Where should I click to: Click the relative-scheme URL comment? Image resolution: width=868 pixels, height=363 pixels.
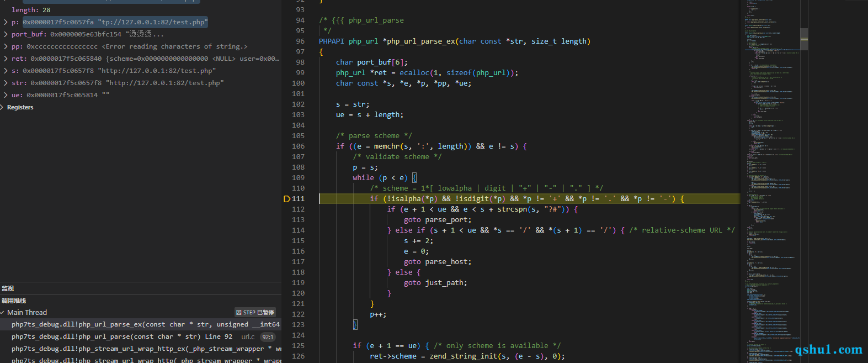(x=682, y=230)
